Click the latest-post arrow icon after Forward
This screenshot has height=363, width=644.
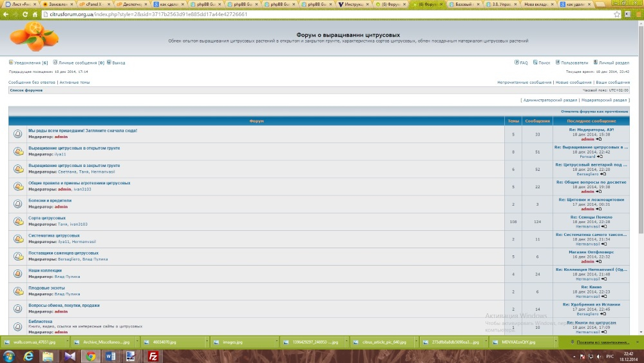click(600, 157)
